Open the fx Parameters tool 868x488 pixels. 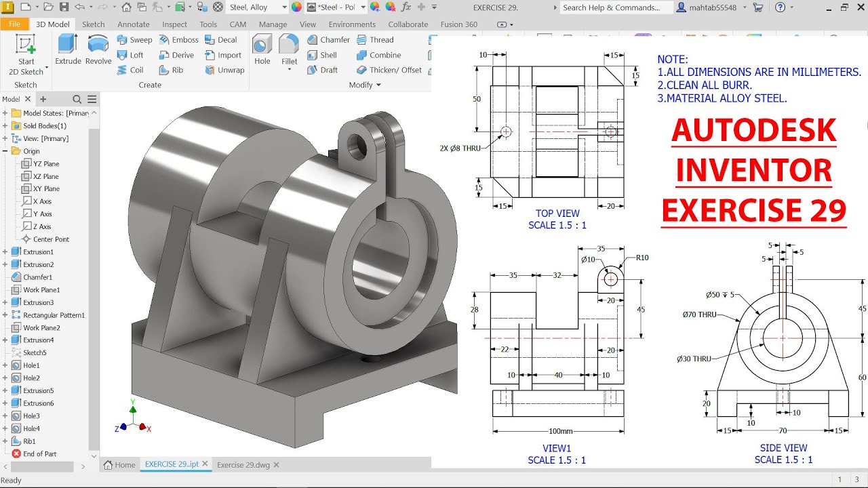tap(406, 7)
